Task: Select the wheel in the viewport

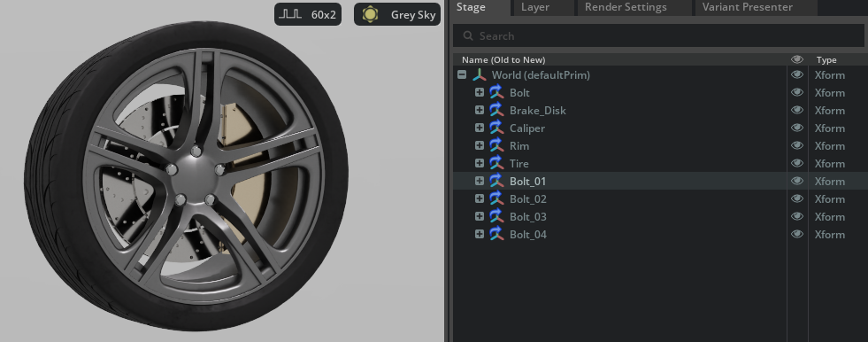Action: point(187,175)
